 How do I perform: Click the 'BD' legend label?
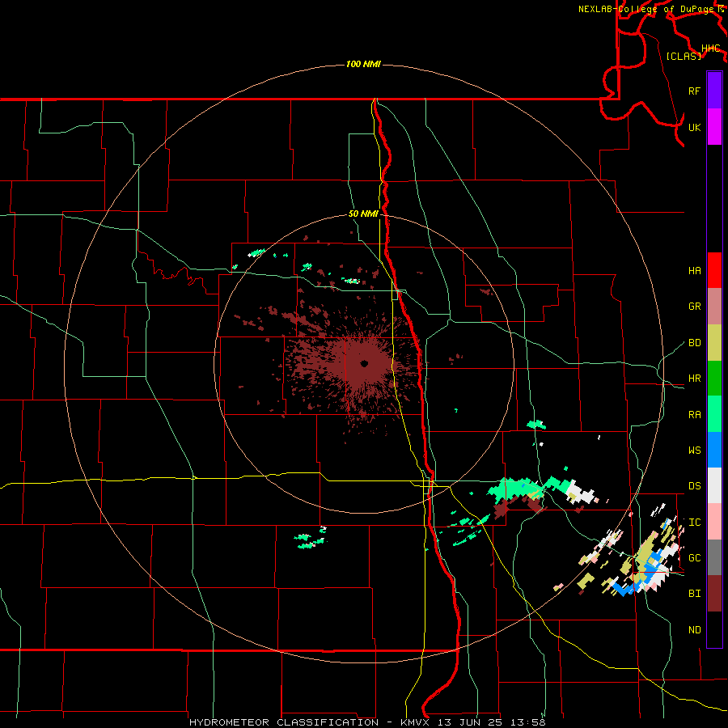pyautogui.click(x=694, y=343)
